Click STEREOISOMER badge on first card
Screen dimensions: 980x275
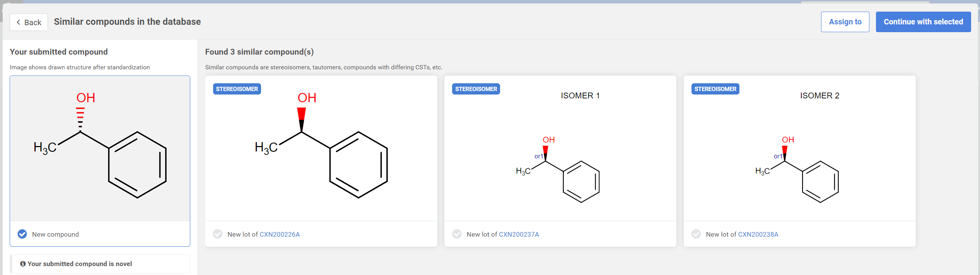[237, 89]
